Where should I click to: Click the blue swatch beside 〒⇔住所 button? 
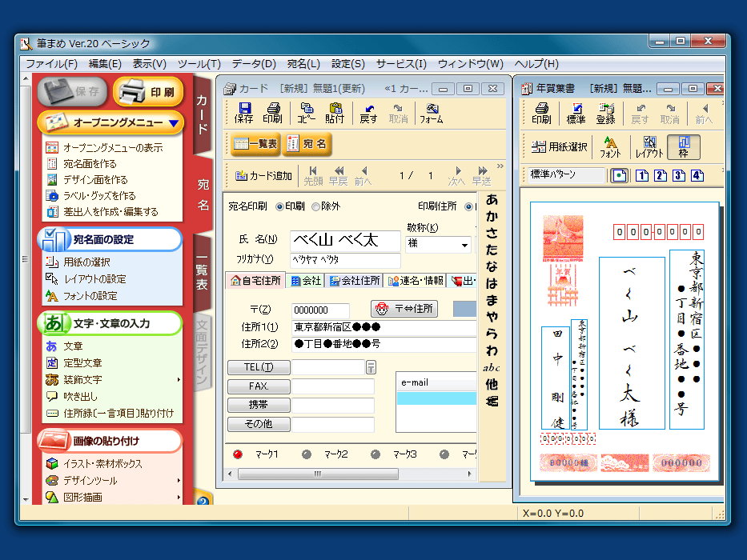point(464,309)
